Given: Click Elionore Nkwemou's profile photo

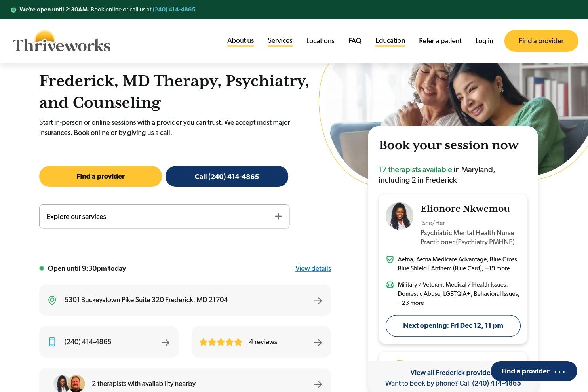Looking at the screenshot, I should 400,216.
